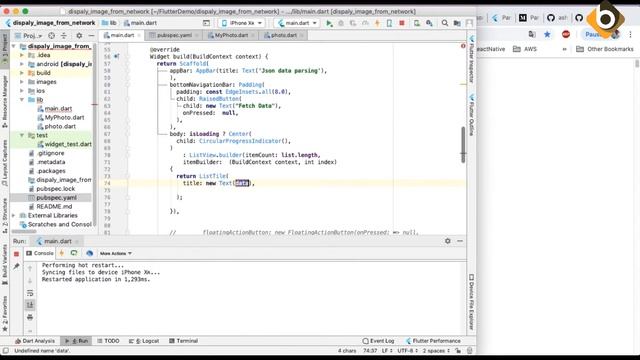Viewport: 640px width, 360px height.
Task: Toggle the Favorites side tool tab
Action: [x=5, y=313]
